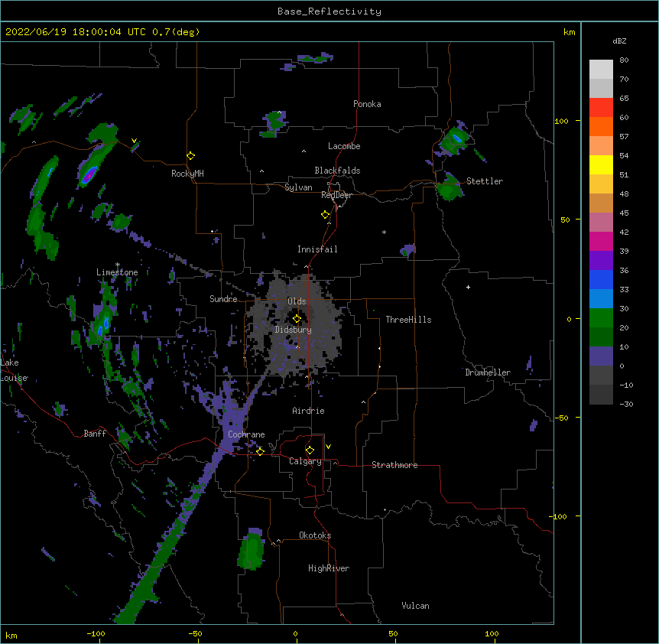This screenshot has width=659, height=644.
Task: Pick the dark orange 57-60 dBZ legend swatch
Action: [x=601, y=126]
